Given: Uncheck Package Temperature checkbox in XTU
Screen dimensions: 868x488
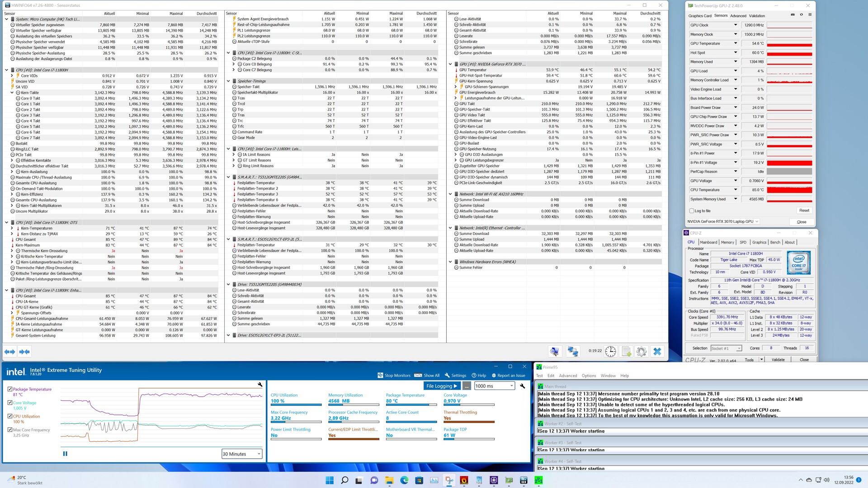Looking at the screenshot, I should (10, 389).
